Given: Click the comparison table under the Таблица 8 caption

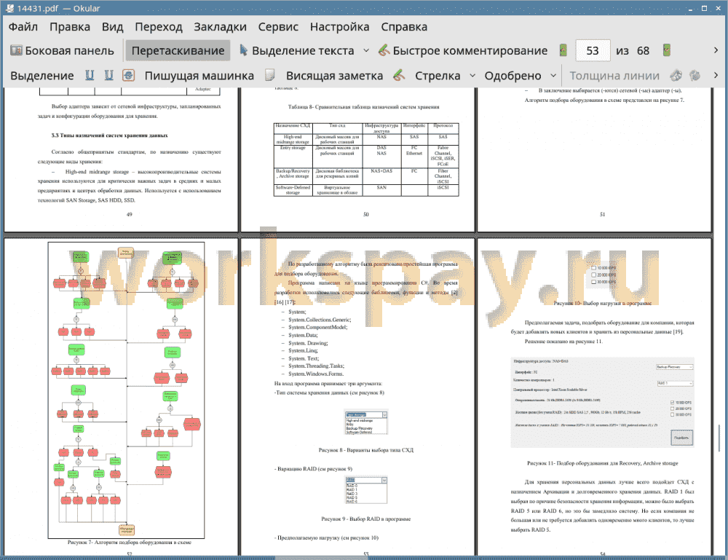Looking at the screenshot, I should coord(366,159).
